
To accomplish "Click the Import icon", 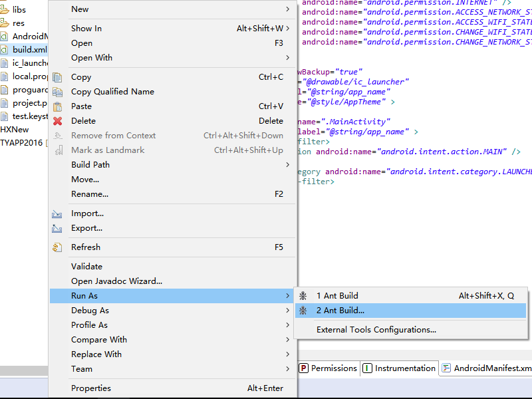I will pos(57,213).
